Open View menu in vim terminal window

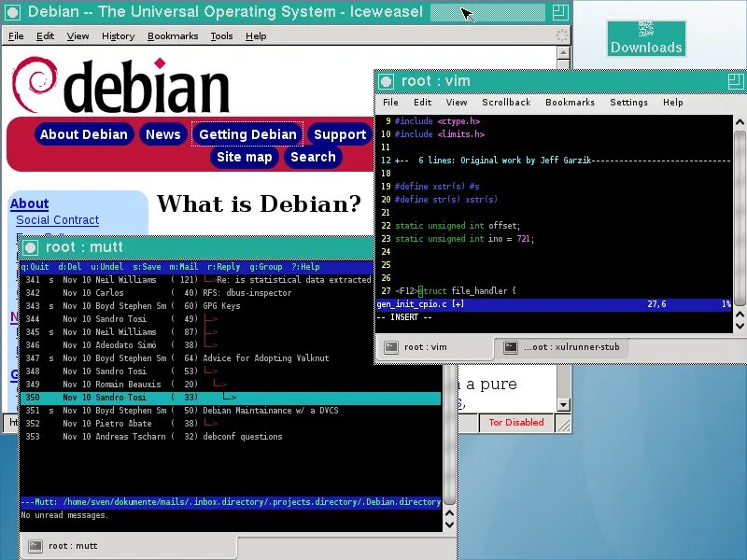pyautogui.click(x=457, y=103)
